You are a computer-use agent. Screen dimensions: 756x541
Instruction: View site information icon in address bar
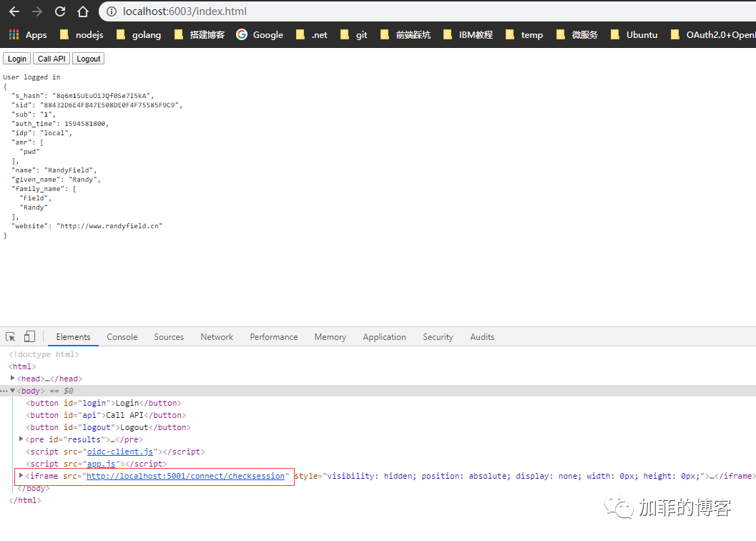112,11
